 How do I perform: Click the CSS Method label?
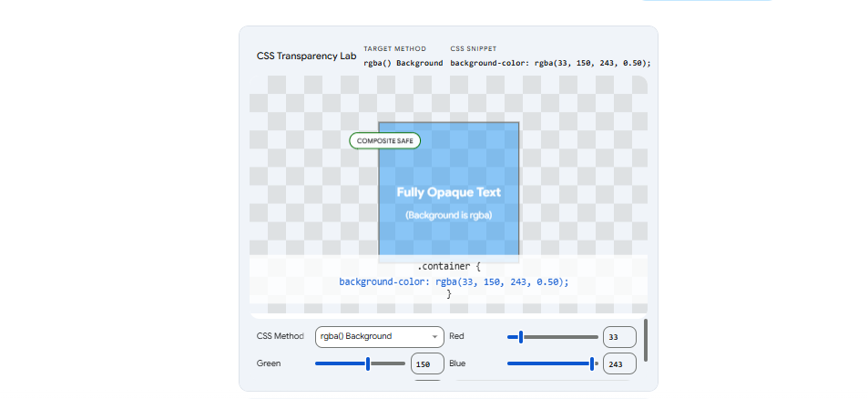point(281,336)
